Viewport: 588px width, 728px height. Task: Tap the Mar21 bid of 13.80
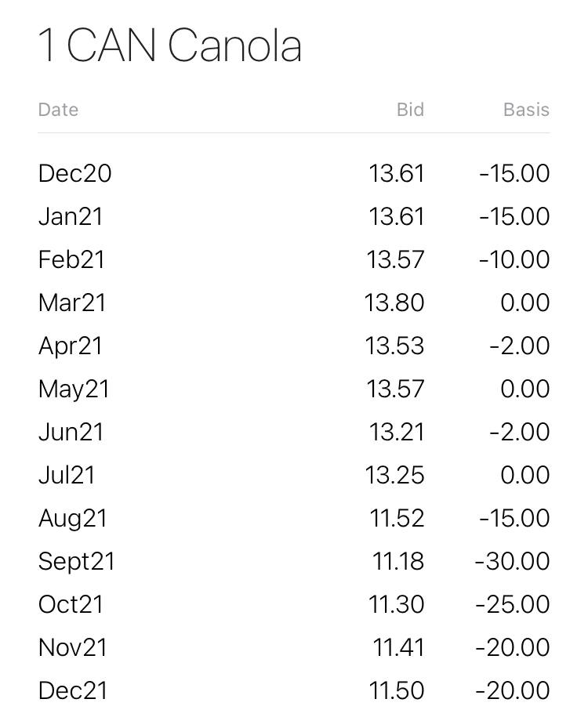(x=394, y=302)
